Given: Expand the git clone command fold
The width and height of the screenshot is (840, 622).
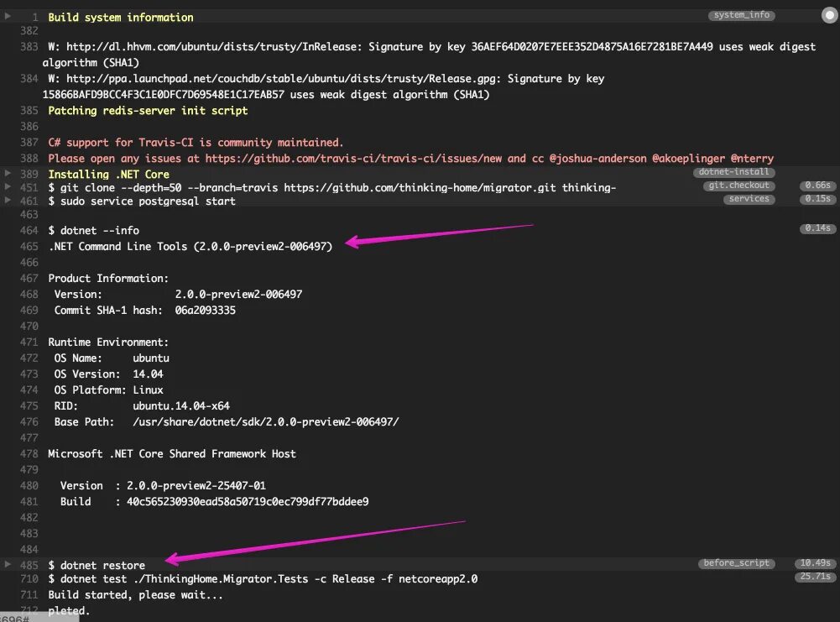Looking at the screenshot, I should [8, 186].
